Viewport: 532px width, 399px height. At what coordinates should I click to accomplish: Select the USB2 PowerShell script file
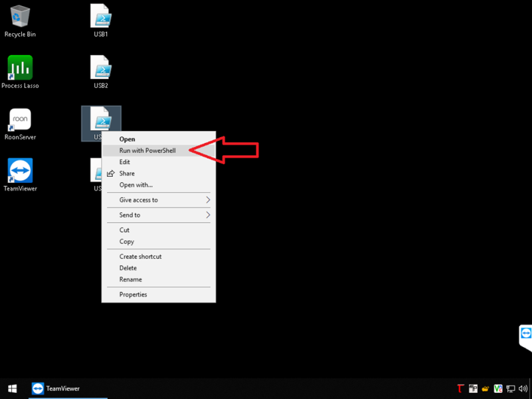click(x=101, y=68)
